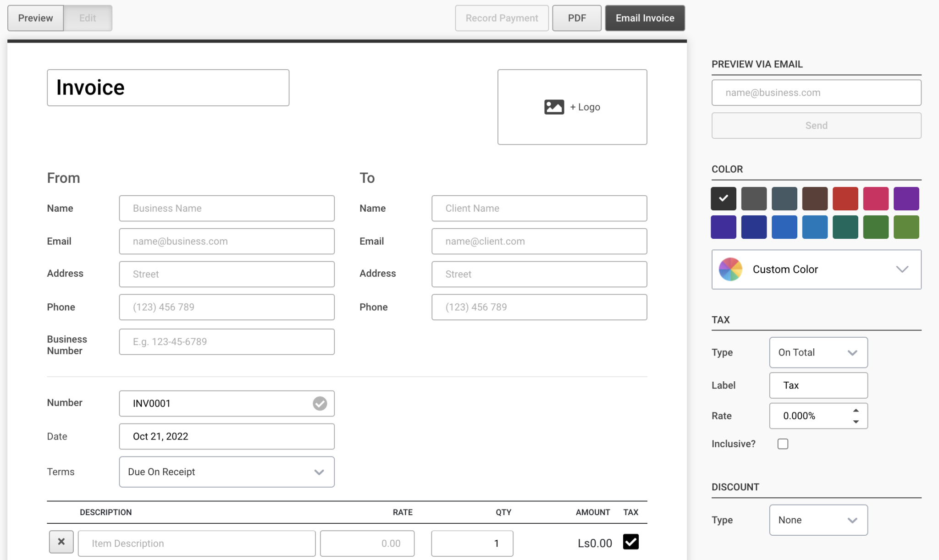Screen dimensions: 939x560
Task: Choose the pink color swatch
Action: click(x=876, y=198)
